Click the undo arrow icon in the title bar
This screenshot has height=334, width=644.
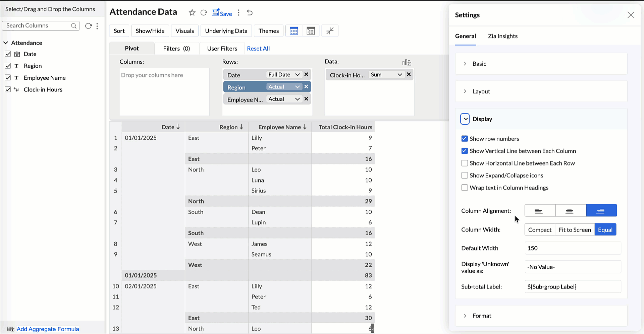(250, 13)
